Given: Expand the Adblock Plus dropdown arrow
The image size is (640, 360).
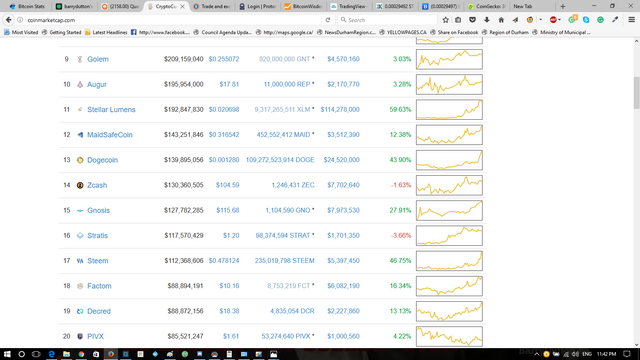Looking at the screenshot, I should [560, 20].
